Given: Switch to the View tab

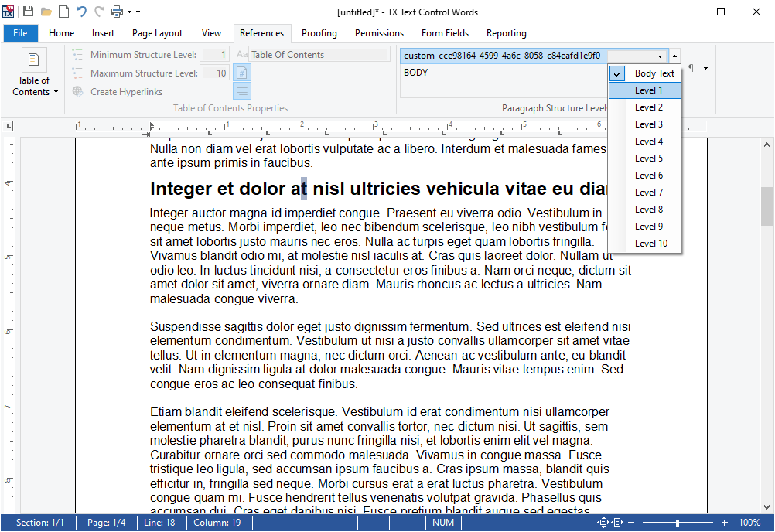Looking at the screenshot, I should click(211, 33).
